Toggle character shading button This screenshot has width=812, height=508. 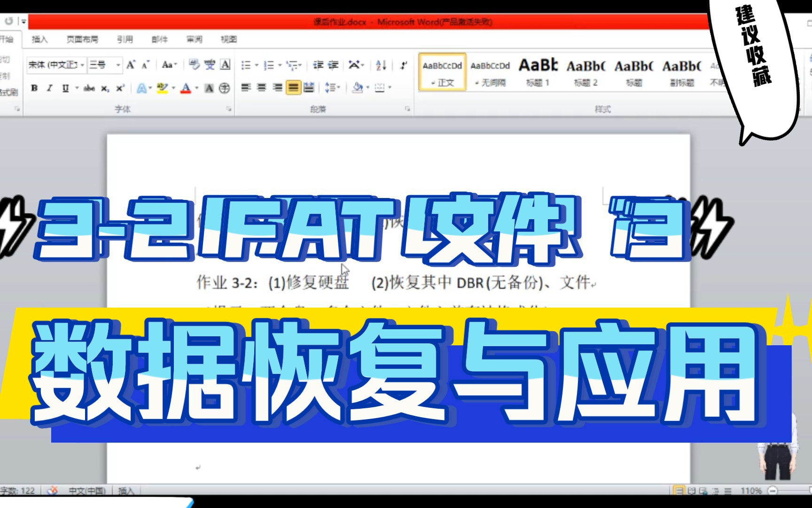(x=209, y=88)
